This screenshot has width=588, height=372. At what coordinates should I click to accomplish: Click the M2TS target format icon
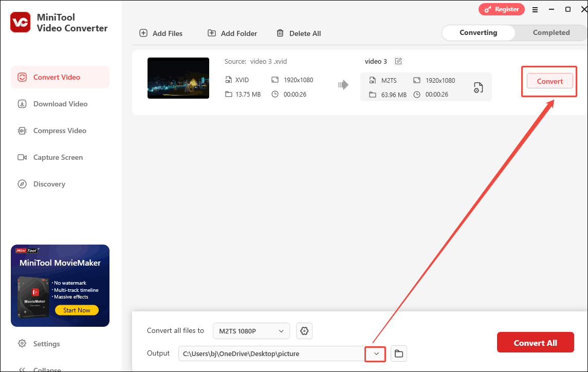[x=372, y=80]
